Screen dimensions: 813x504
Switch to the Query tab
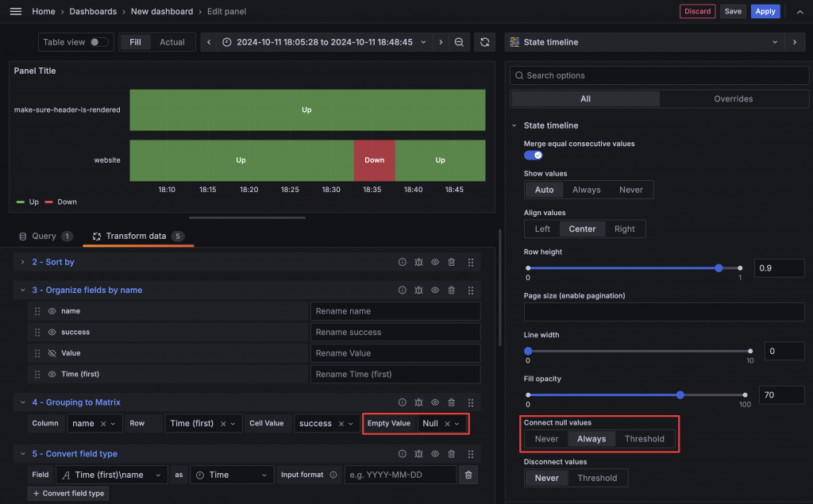coord(44,236)
